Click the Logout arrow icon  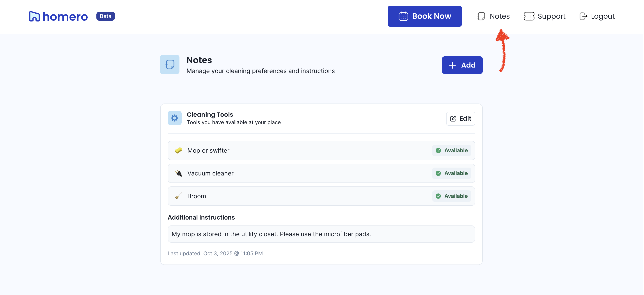point(583,16)
